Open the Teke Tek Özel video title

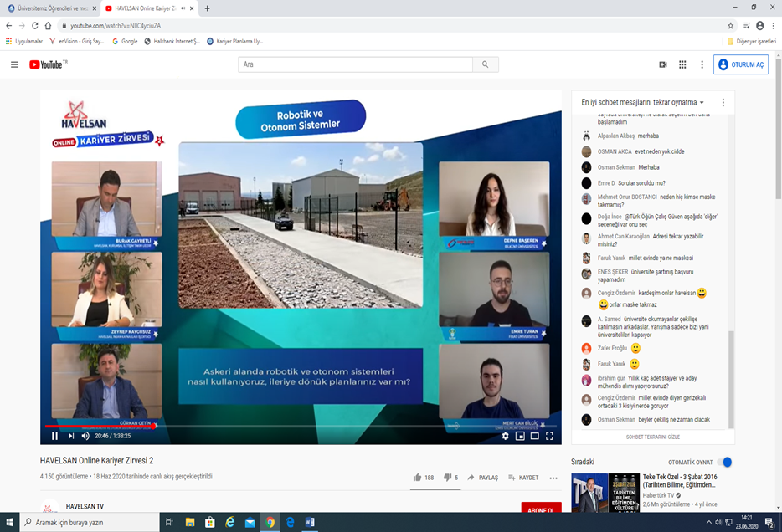680,481
